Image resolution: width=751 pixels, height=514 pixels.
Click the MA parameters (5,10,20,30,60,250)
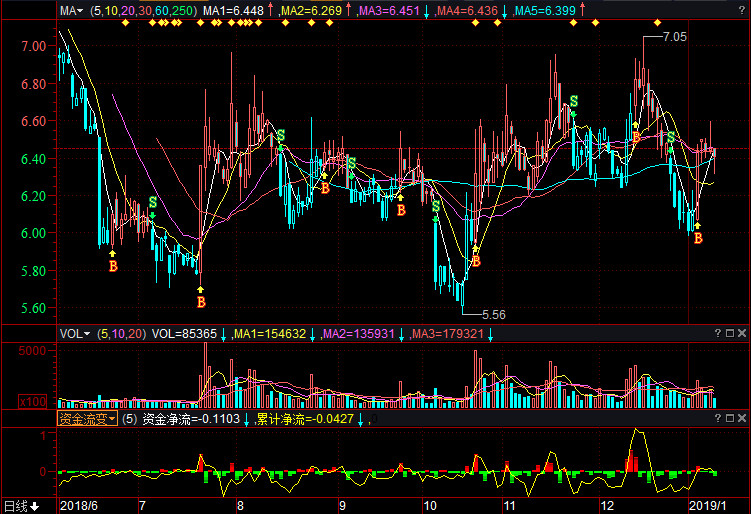click(x=143, y=11)
